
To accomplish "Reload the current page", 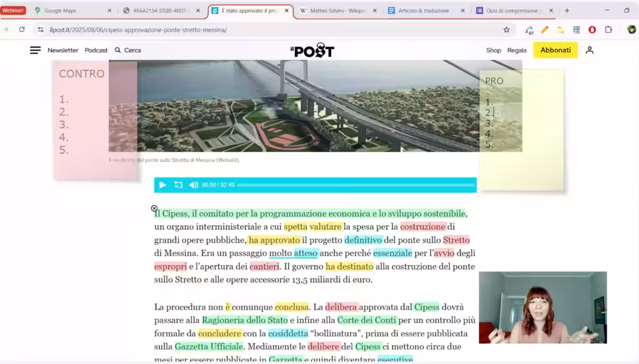I will (22, 30).
